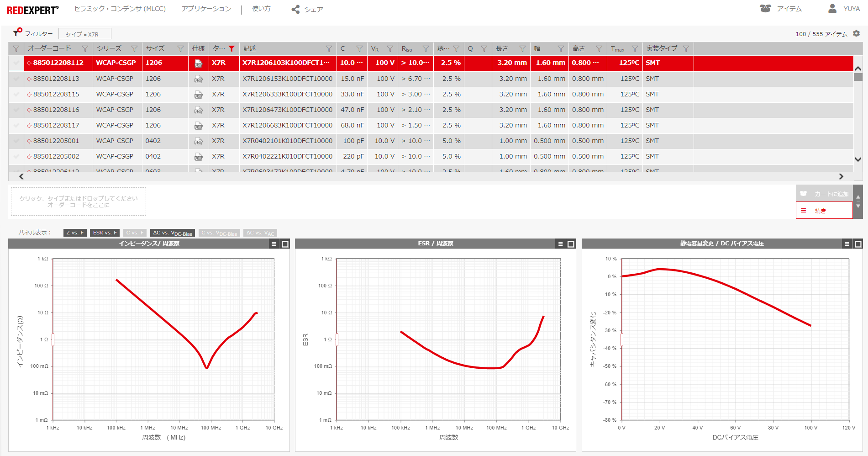Open the 使い方 menu item

pos(261,9)
